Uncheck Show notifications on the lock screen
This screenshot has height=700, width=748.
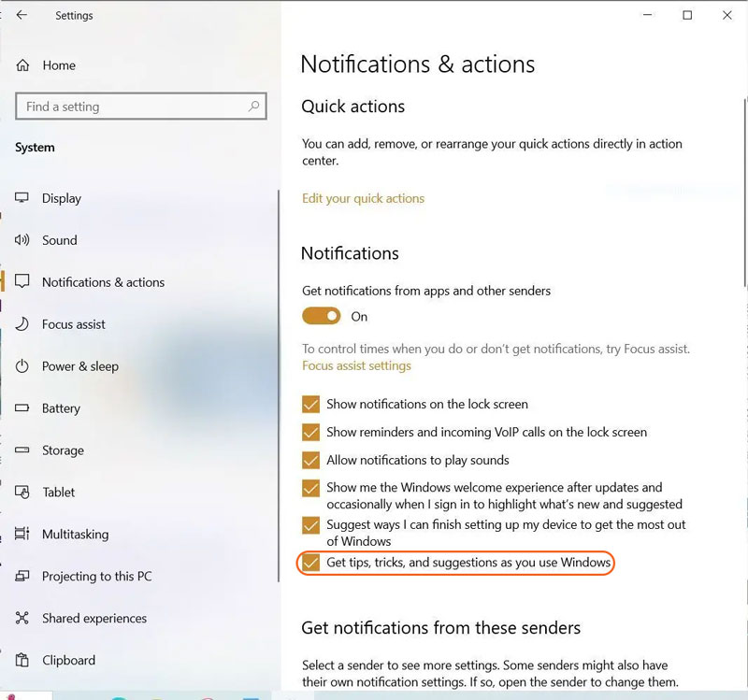pos(310,405)
